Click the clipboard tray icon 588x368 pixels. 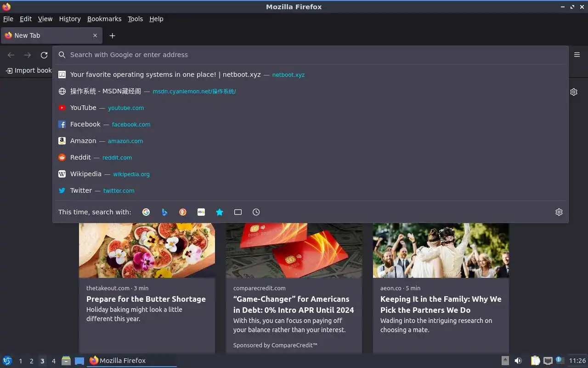click(x=535, y=361)
